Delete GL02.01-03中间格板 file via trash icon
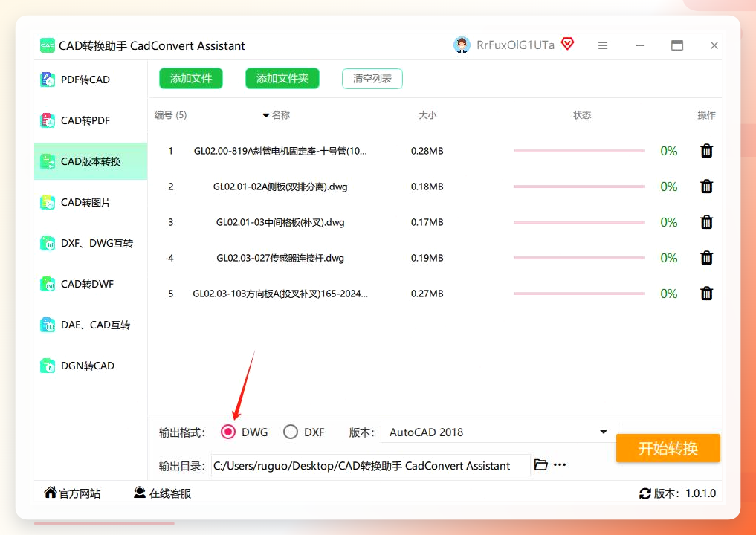 (x=706, y=222)
